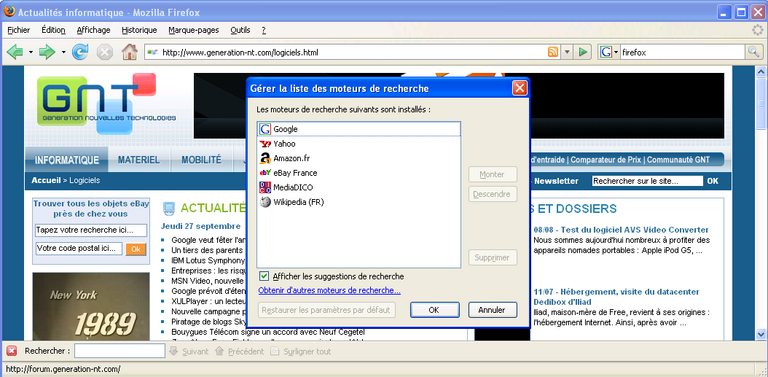The width and height of the screenshot is (768, 377).
Task: Click the greyed Stop loading icon
Action: 104,52
